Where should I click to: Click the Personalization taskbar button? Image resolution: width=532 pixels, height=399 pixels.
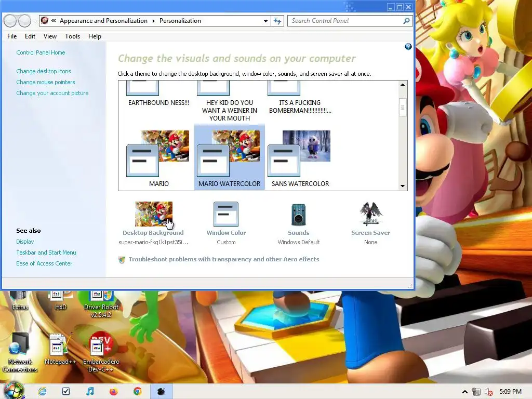click(x=161, y=392)
